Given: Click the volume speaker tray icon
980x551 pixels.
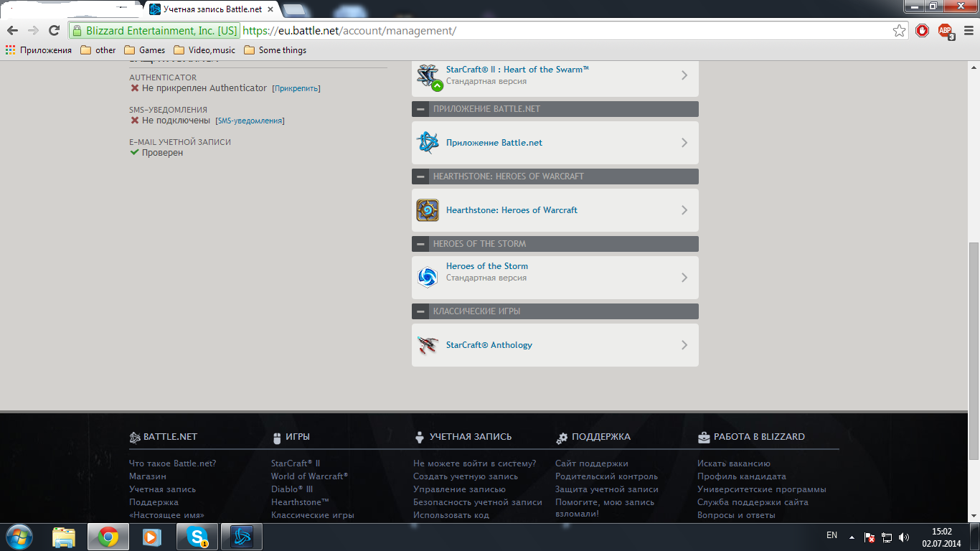Looking at the screenshot, I should [x=904, y=537].
